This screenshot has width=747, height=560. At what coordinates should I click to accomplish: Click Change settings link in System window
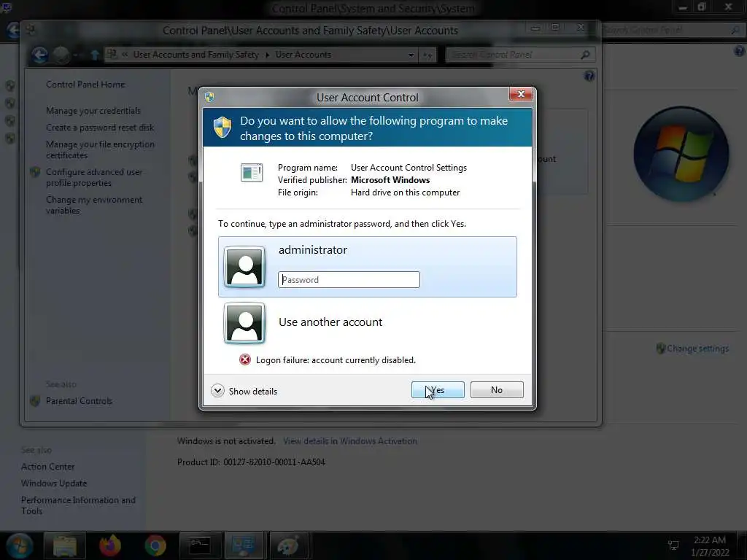[697, 348]
